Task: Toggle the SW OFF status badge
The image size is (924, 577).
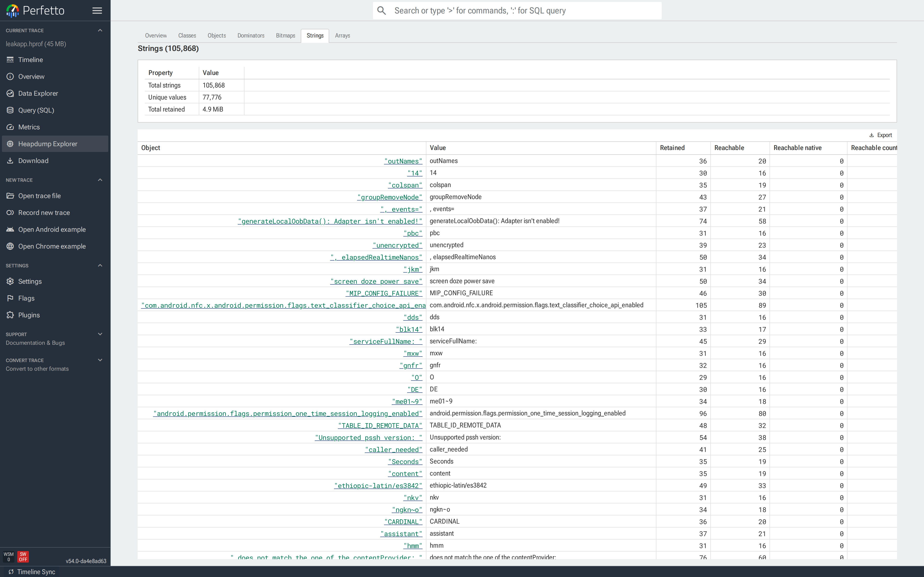Action: point(23,556)
